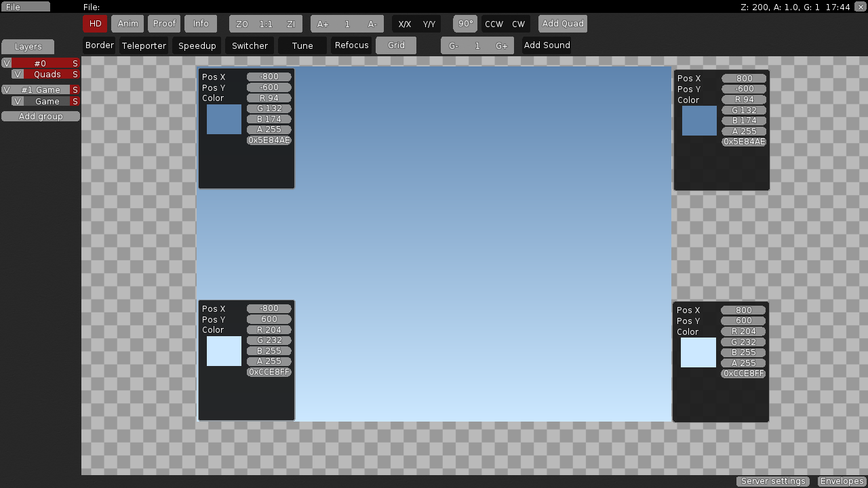Click the Add Quad button

pos(563,24)
